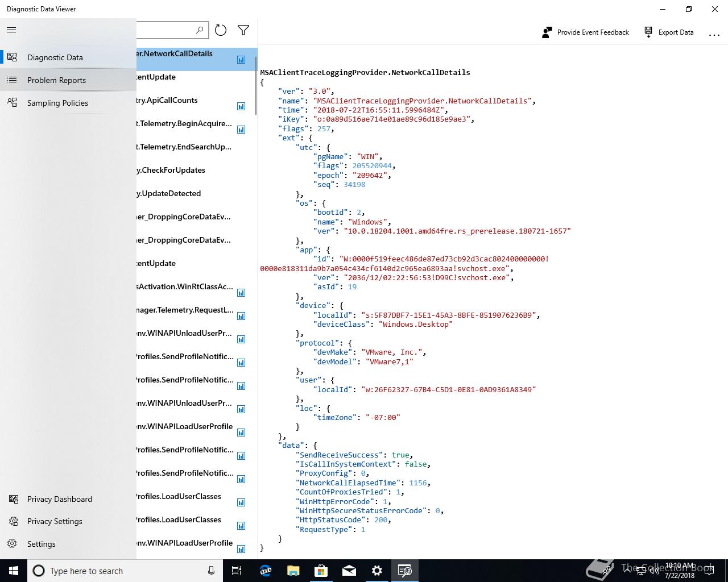
Task: Click the Sampling Policies sidebar icon
Action: (13, 103)
